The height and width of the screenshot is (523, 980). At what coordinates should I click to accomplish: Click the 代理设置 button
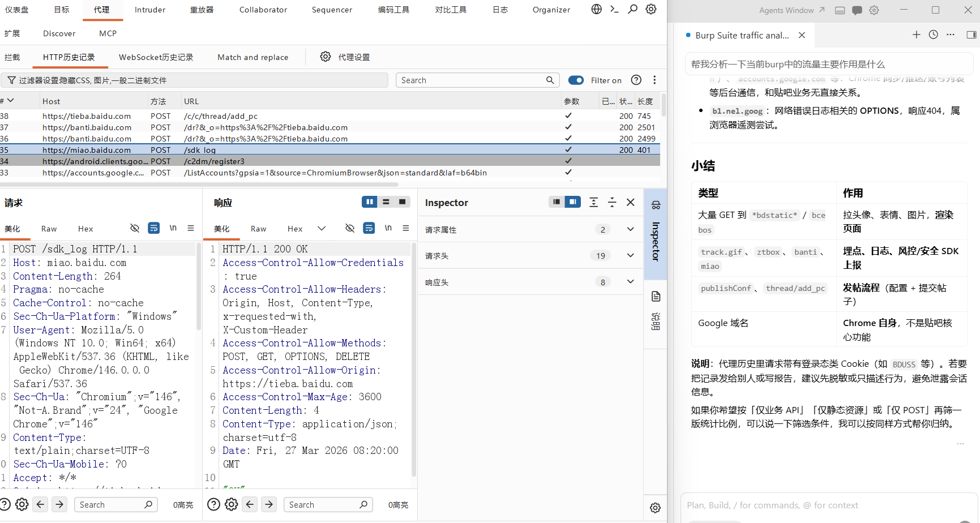pos(354,57)
